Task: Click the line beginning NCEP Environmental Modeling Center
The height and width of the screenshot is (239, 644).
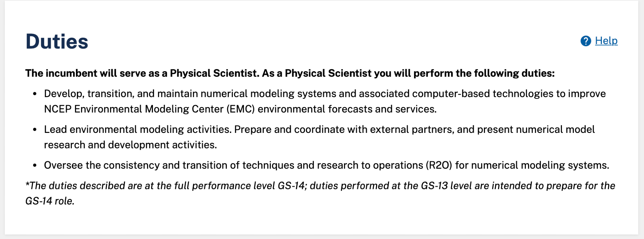Action: tap(240, 109)
